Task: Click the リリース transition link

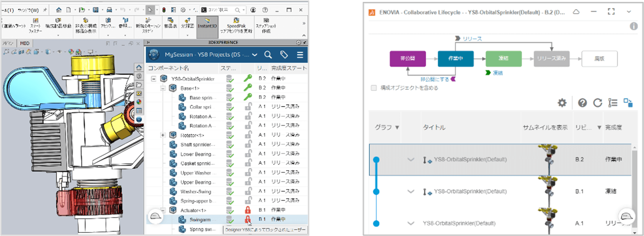Action: tap(472, 39)
